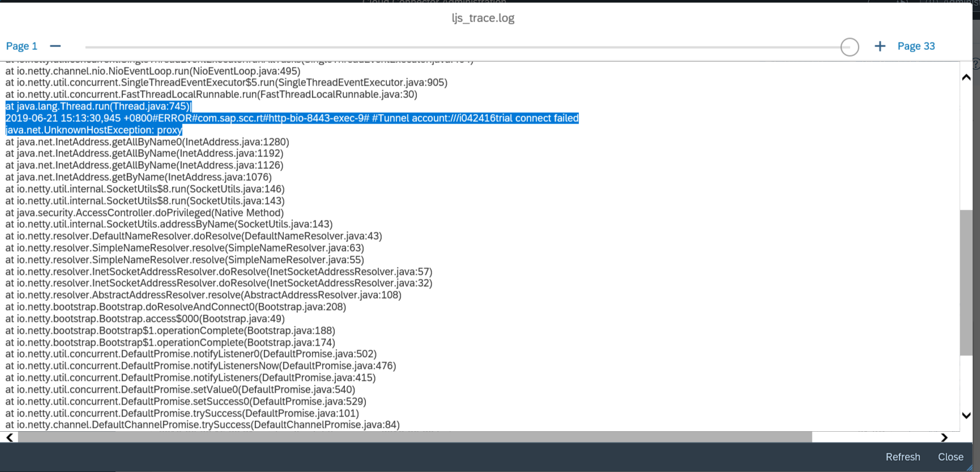Click the right arrow of horizontal scrollbar
980x472 pixels.
[944, 437]
